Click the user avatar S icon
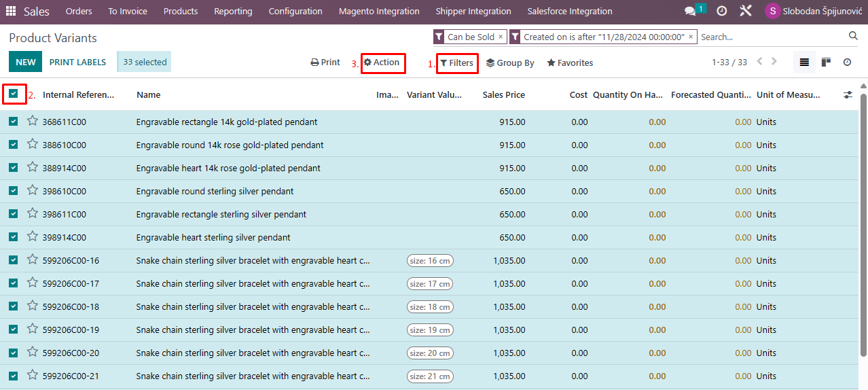Image resolution: width=868 pixels, height=390 pixels. coord(772,11)
